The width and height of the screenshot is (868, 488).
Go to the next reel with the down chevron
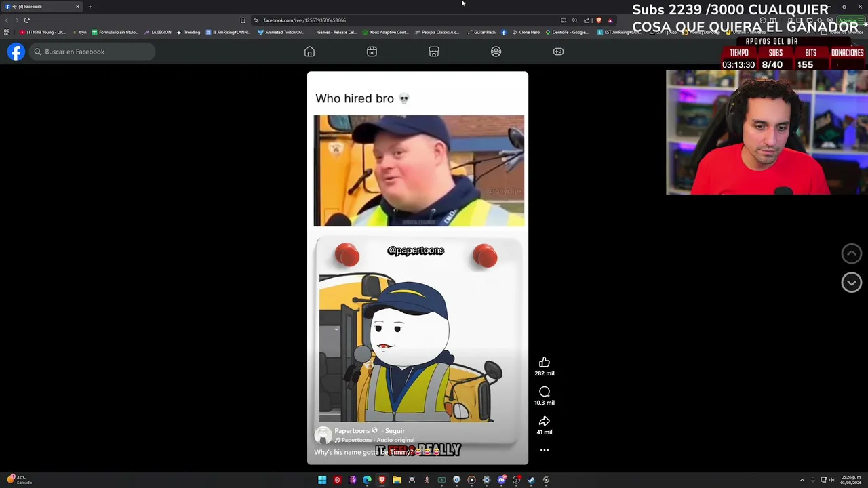tap(852, 283)
